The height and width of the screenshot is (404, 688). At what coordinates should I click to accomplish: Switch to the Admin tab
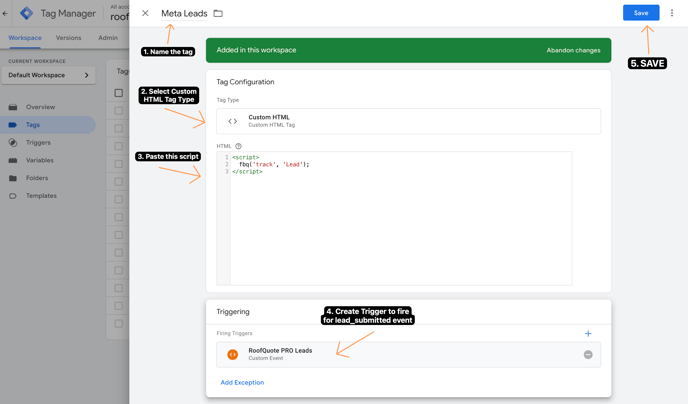(x=108, y=38)
